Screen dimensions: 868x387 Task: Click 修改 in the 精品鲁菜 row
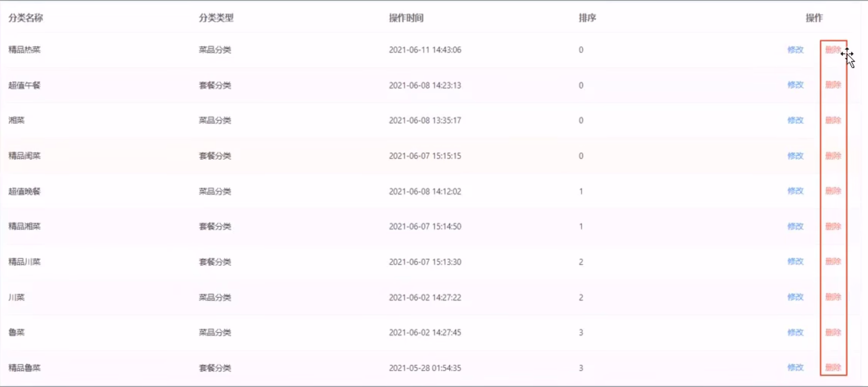pyautogui.click(x=796, y=368)
